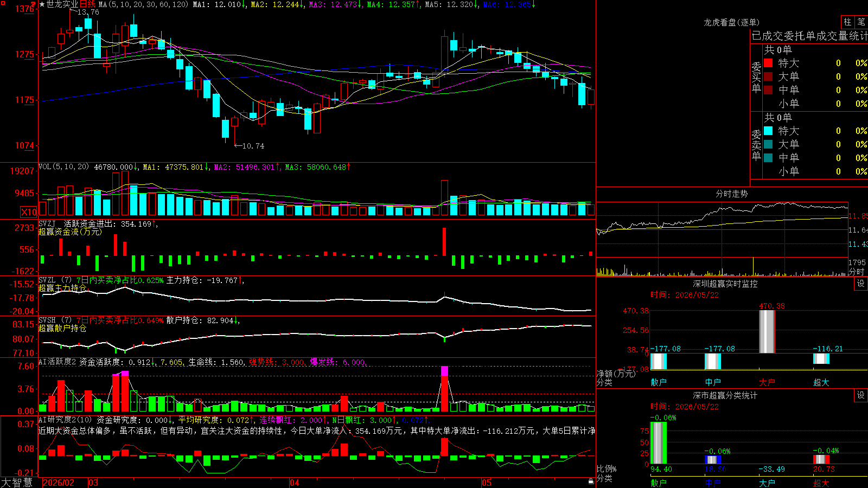The image size is (868, 488).
Task: Select 大户 category in 深圳超赢实时监控 chart
Action: [x=767, y=382]
